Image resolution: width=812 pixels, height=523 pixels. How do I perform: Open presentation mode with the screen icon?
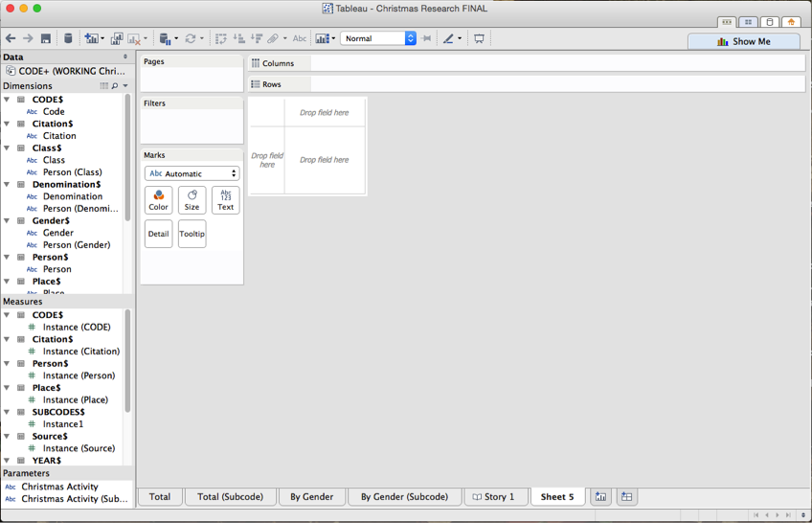tap(479, 38)
